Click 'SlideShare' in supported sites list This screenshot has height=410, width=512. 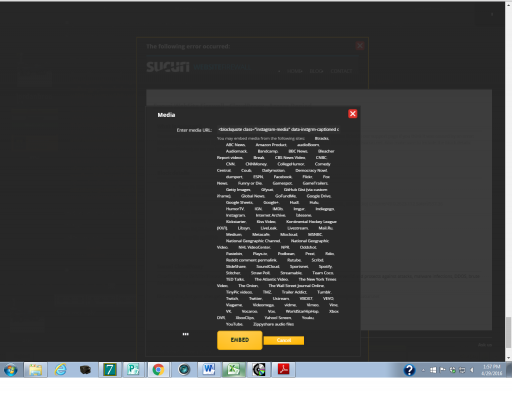point(236,267)
